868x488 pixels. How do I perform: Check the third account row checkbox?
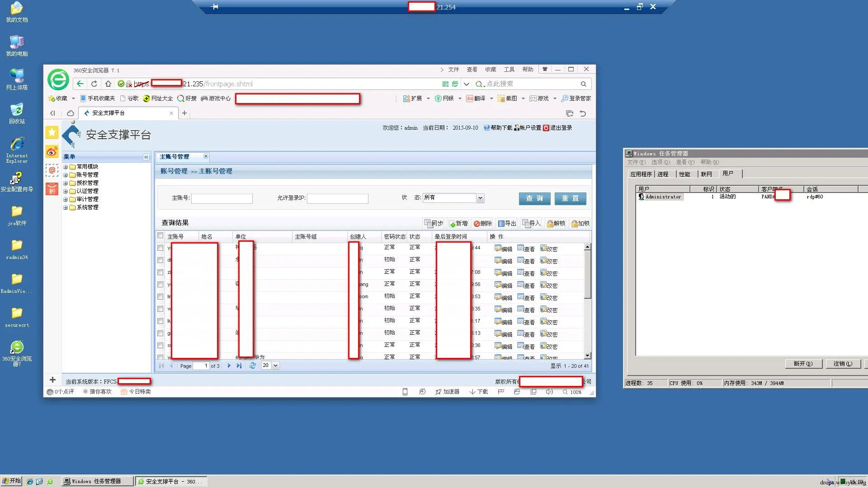[x=160, y=272]
